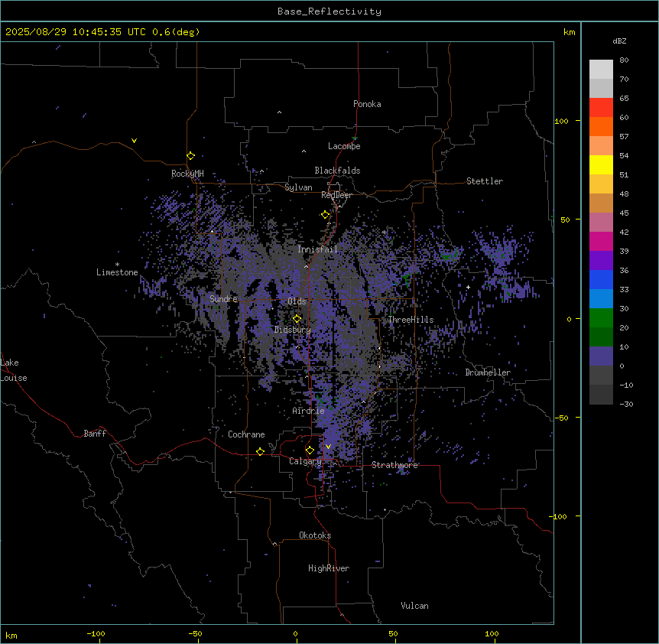
Task: Click the Banff label
Action: coord(95,434)
